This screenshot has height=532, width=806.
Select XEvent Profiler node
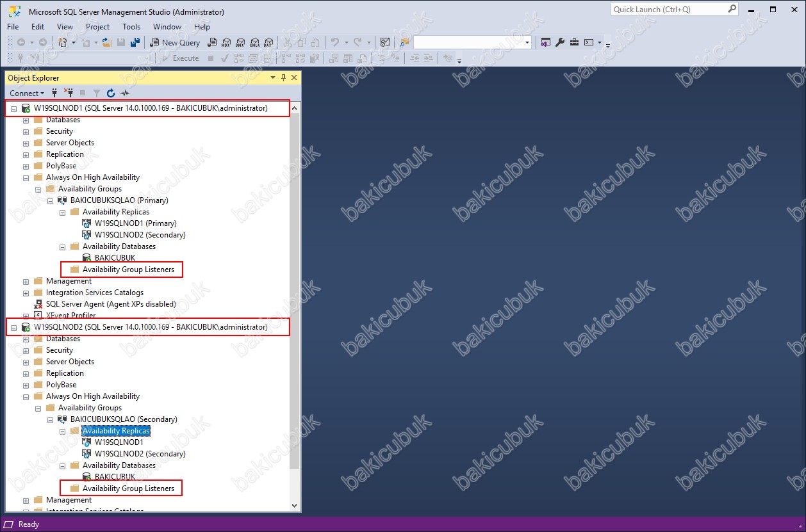pos(71,316)
